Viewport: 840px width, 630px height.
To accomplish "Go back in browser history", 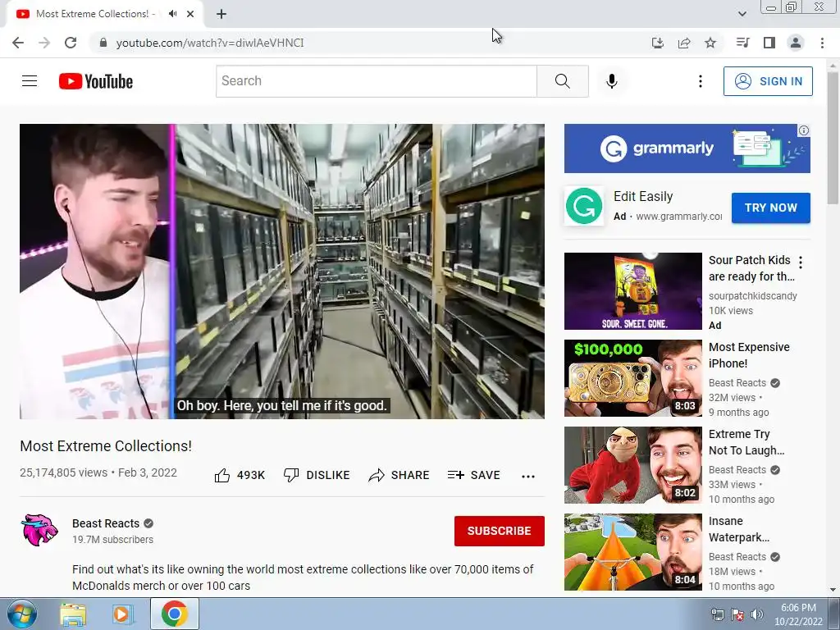I will click(18, 43).
